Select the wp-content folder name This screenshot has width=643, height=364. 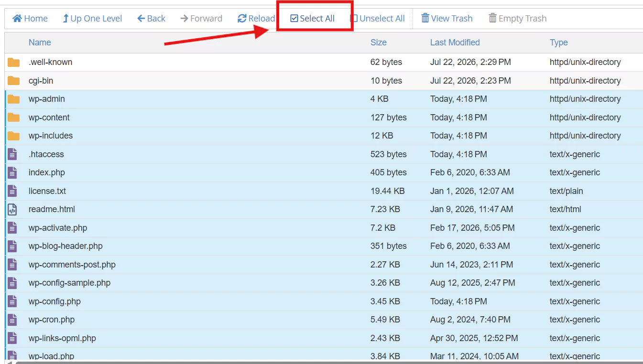click(49, 118)
